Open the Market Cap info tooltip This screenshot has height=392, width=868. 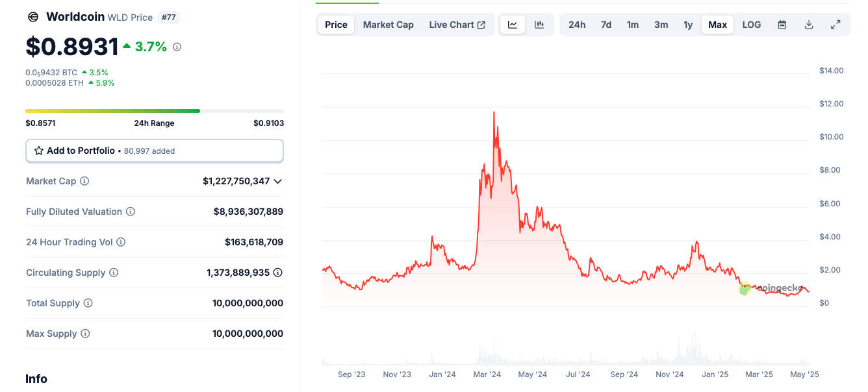tap(84, 181)
